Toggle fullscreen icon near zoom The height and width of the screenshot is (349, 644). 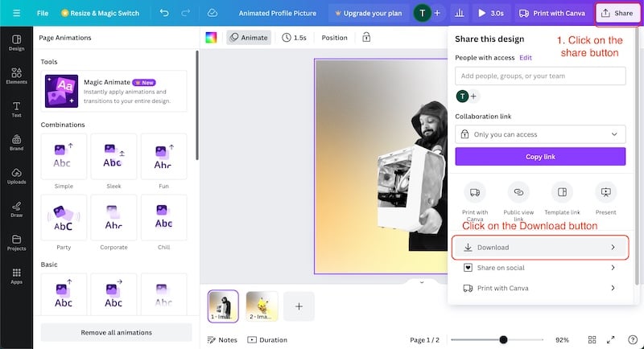pos(611,339)
